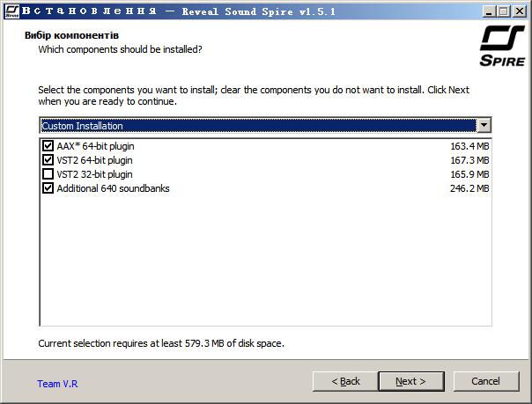Click the 'Вибір компонентів' heading

click(x=71, y=35)
